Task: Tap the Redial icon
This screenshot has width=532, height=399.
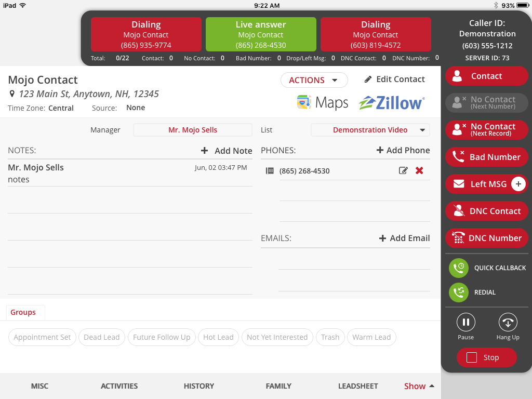Action: pyautogui.click(x=459, y=292)
